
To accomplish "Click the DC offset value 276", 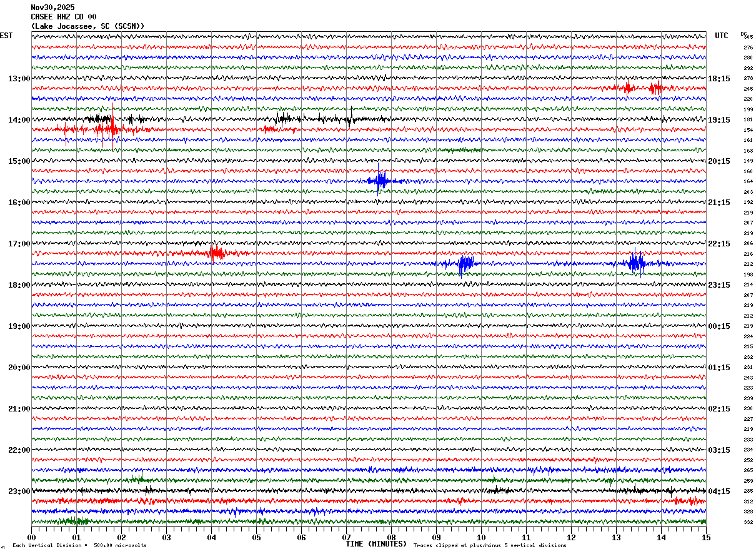I will [748, 48].
